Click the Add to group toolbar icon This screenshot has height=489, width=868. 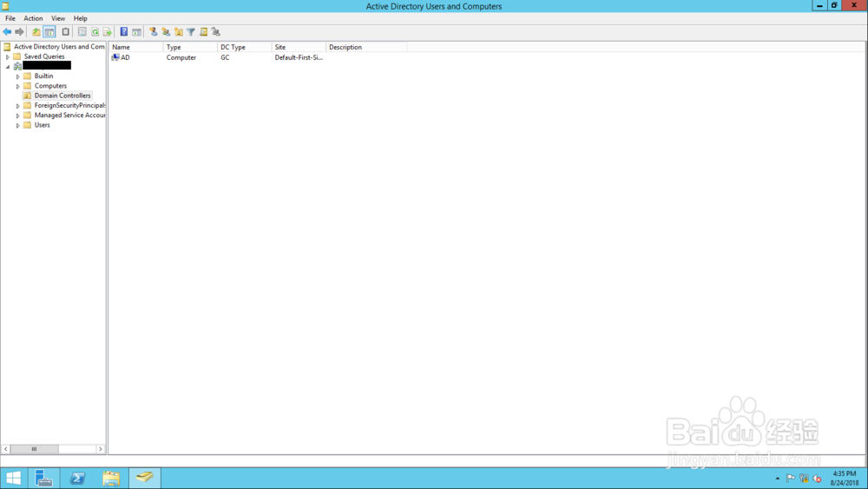point(216,32)
